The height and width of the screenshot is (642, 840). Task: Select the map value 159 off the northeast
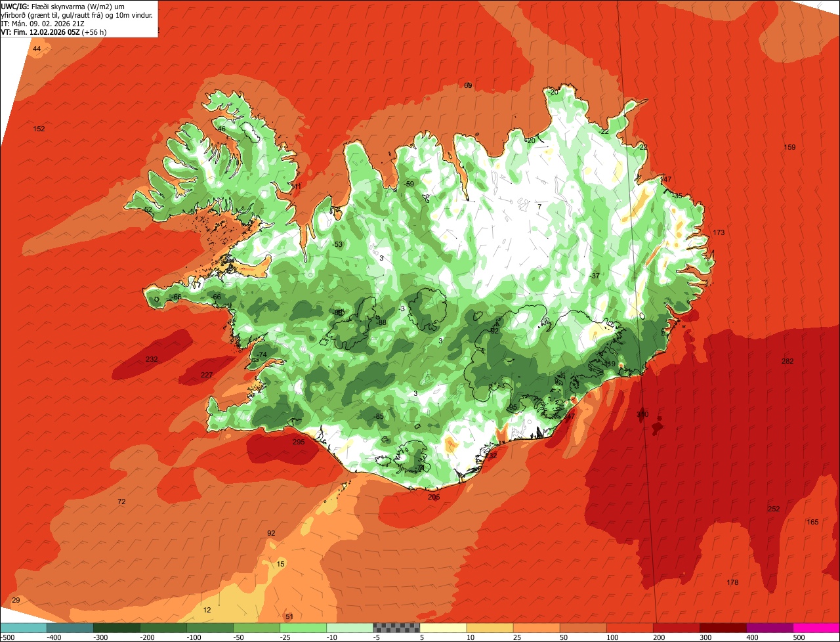click(789, 147)
